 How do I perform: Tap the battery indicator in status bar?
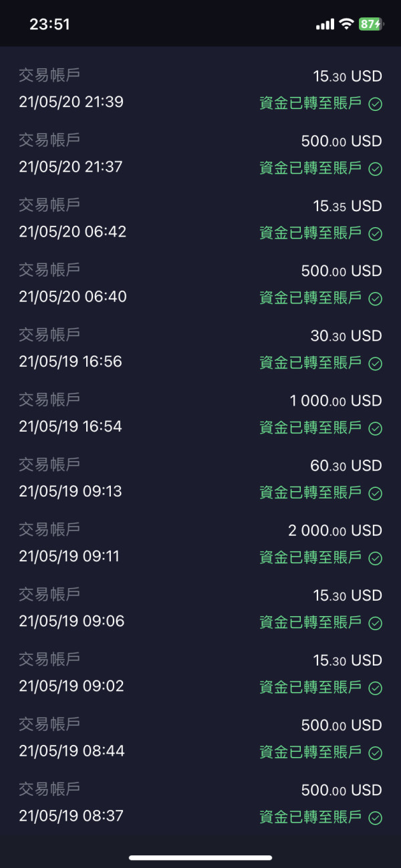(370, 24)
